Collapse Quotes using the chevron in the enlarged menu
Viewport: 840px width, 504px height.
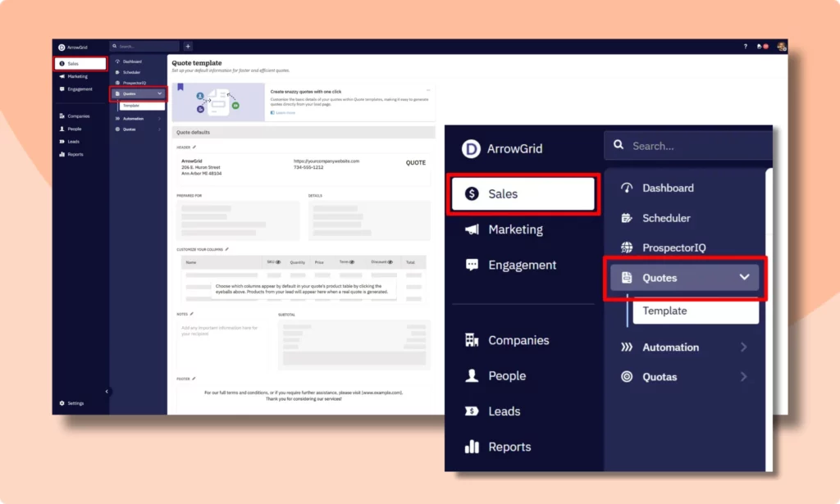tap(744, 277)
